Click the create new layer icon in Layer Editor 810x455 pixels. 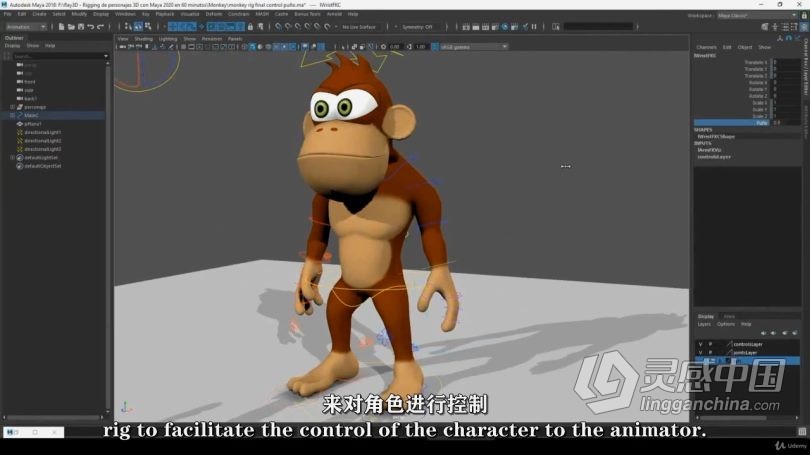(795, 334)
